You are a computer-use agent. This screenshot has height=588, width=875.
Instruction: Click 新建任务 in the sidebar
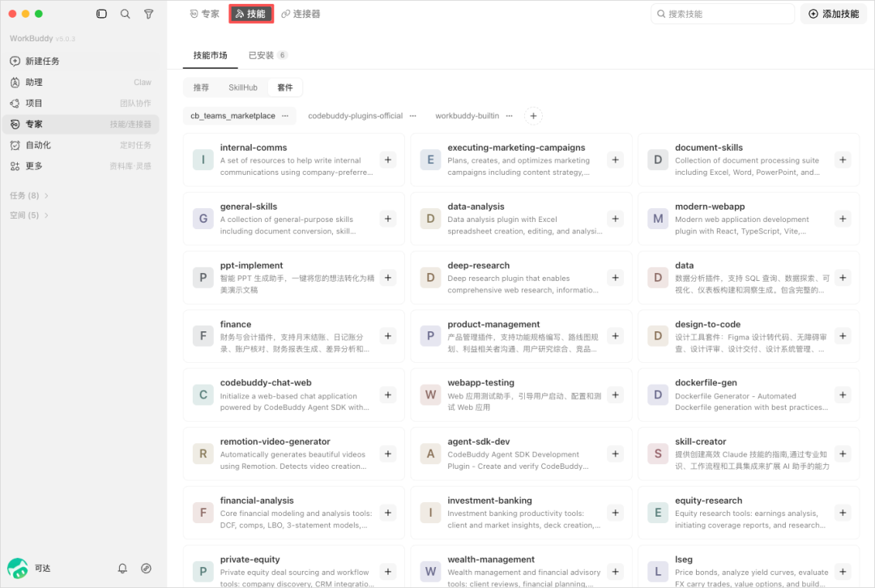point(81,62)
